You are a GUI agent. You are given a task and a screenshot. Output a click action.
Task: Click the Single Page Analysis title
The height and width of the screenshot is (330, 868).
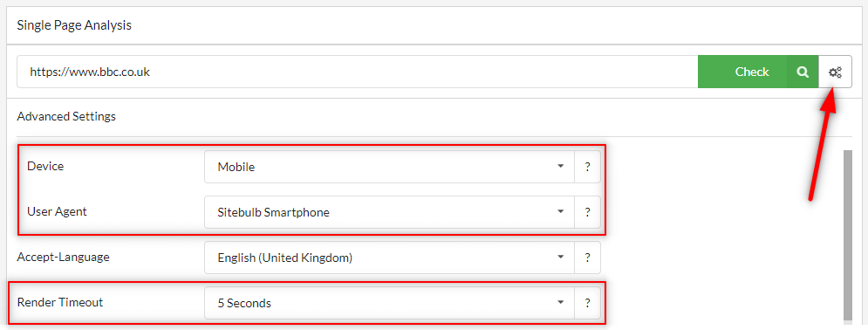[x=74, y=25]
